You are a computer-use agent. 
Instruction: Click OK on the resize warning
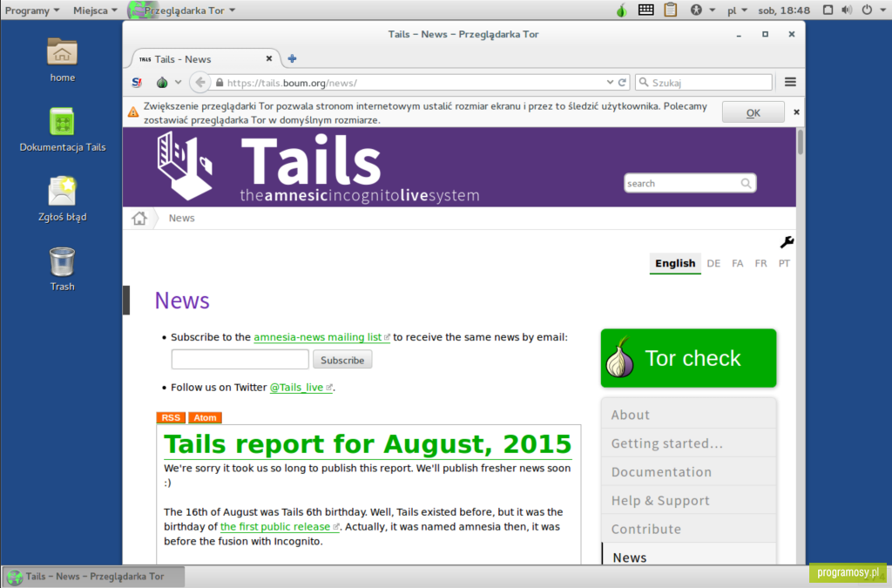(x=753, y=112)
